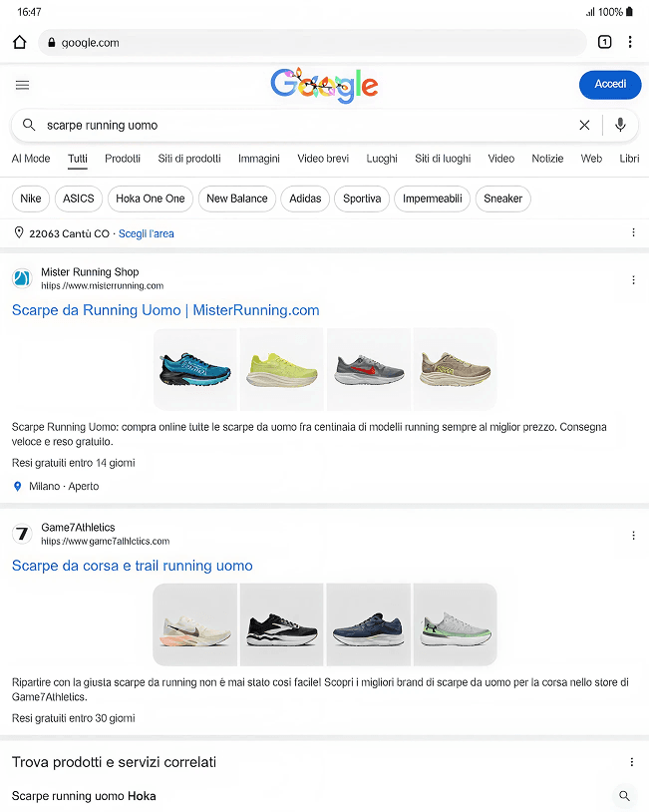This screenshot has width=649, height=812.
Task: Select the Hoka One One filter chip
Action: click(x=150, y=199)
